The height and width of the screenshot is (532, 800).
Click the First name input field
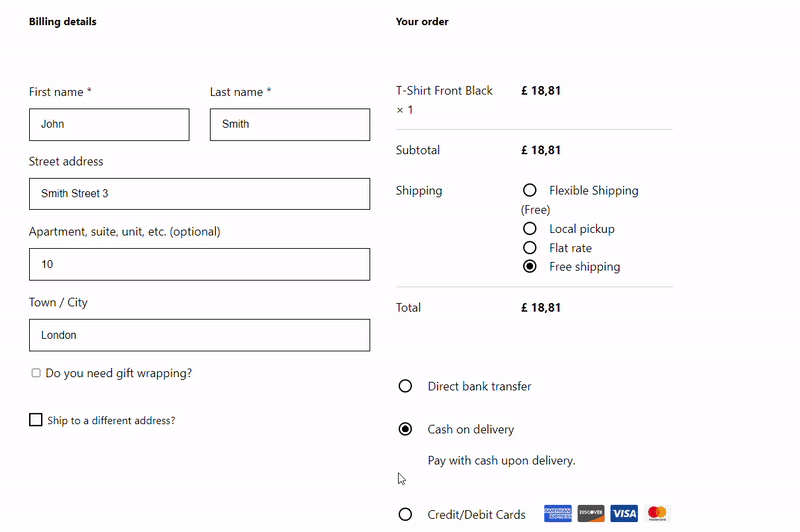pos(109,125)
